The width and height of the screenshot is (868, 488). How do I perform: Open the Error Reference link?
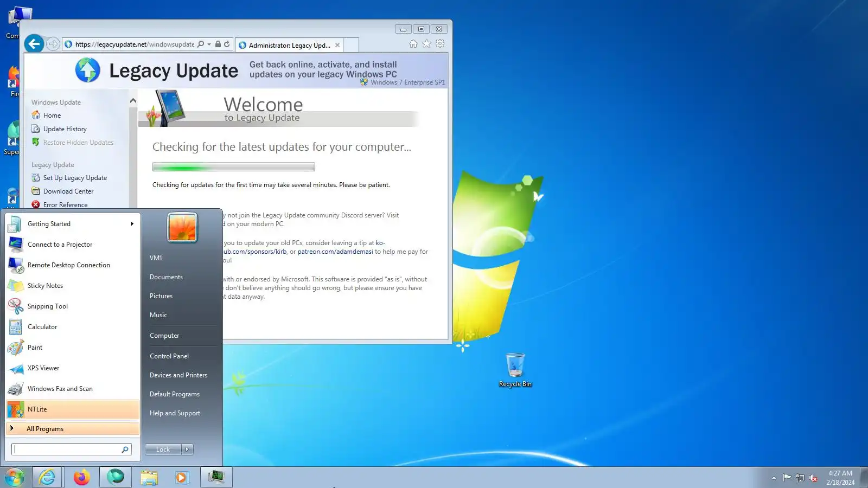click(65, 205)
